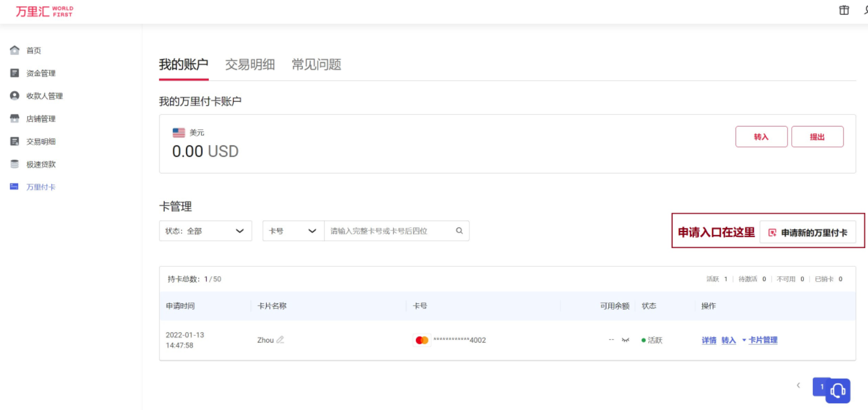The width and height of the screenshot is (868, 410).
Task: Open 首页 in the sidebar menu
Action: tap(34, 50)
